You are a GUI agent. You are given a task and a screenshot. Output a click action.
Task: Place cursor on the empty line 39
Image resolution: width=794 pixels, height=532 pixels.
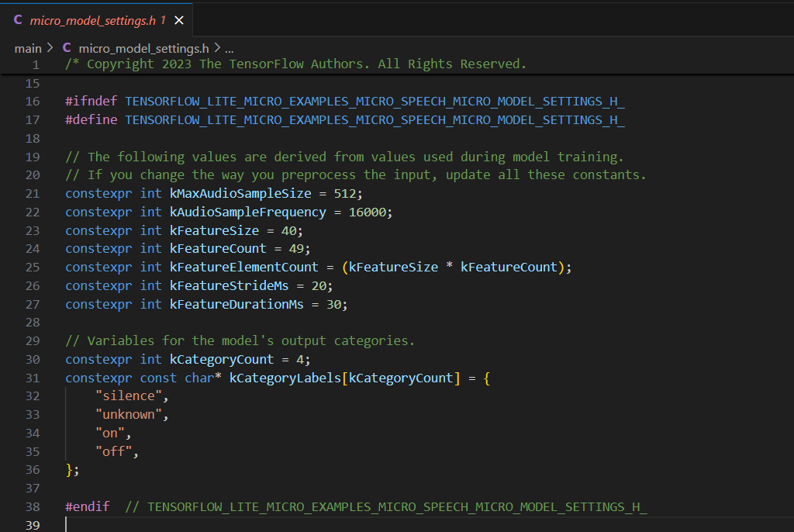233,525
